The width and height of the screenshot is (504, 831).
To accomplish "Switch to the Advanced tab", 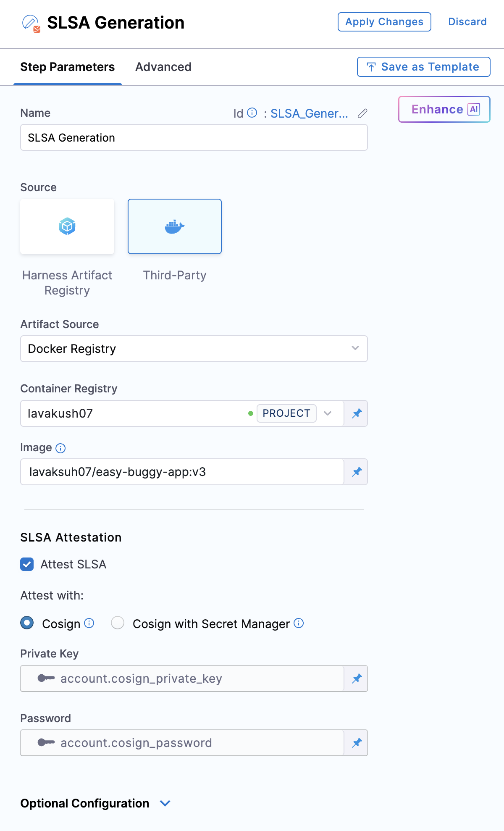I will (x=163, y=67).
